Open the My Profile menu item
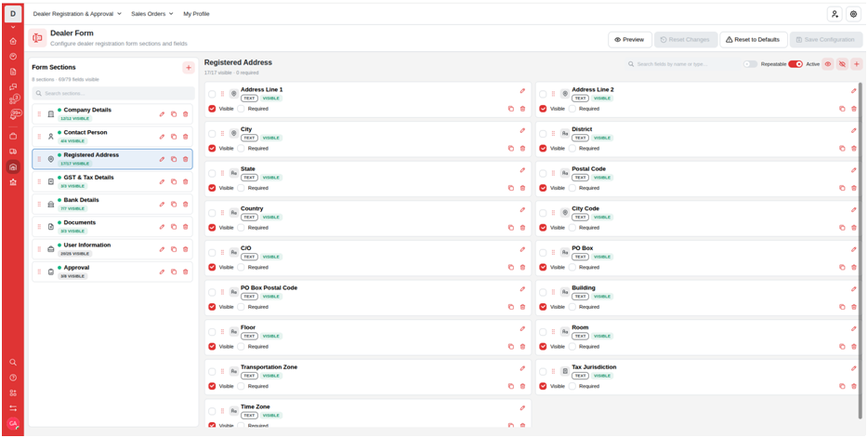Image resolution: width=868 pixels, height=438 pixels. click(x=196, y=14)
